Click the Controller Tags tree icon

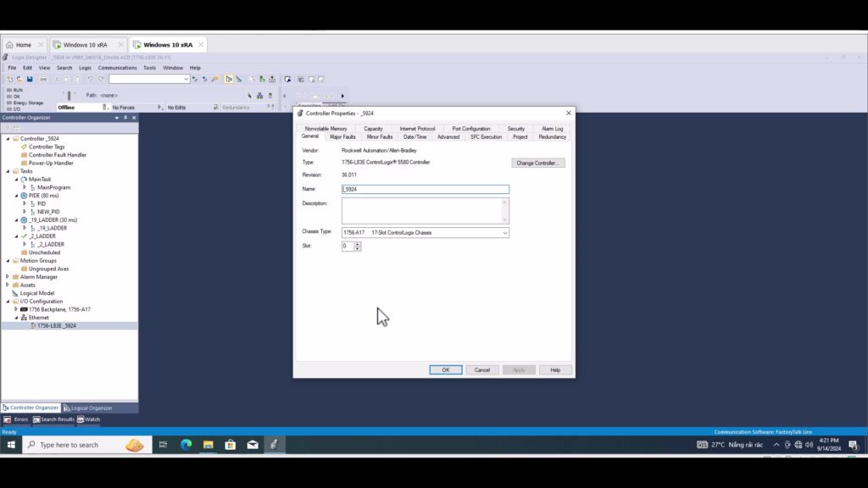click(24, 147)
